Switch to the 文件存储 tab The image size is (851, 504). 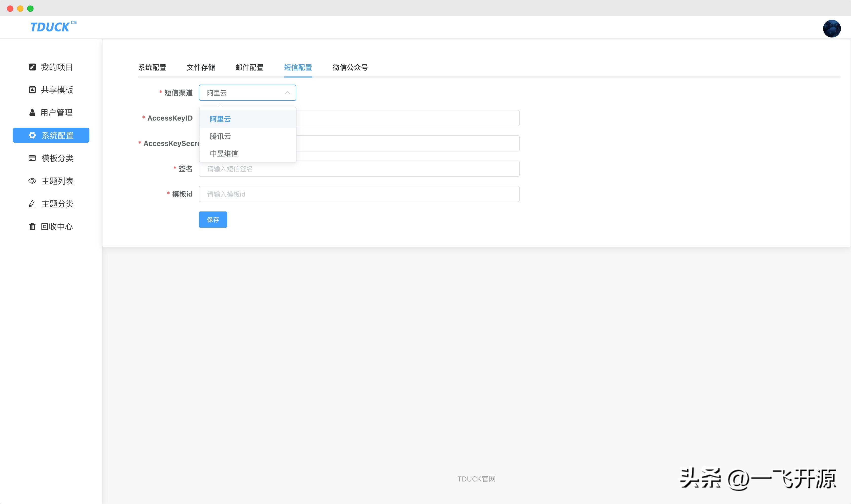point(201,67)
